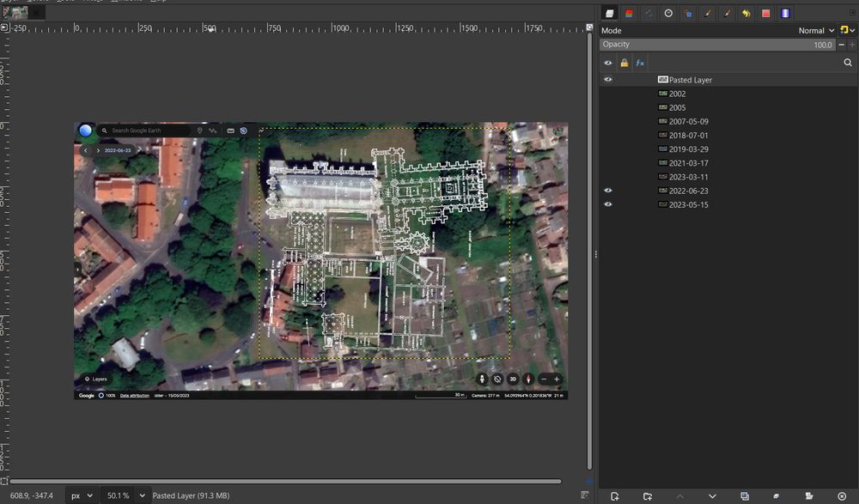859x504 pixels.
Task: Hide the Pasted Layer
Action: (x=608, y=80)
